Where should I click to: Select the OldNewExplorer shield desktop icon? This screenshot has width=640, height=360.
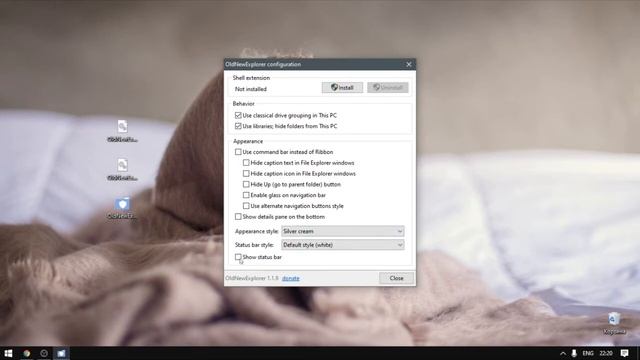[122, 208]
